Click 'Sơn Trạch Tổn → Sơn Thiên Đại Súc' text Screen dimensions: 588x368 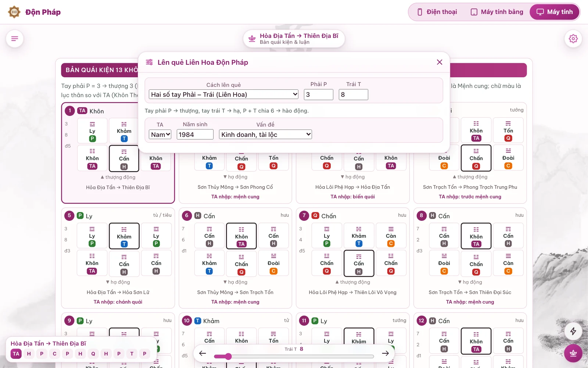[470, 292]
